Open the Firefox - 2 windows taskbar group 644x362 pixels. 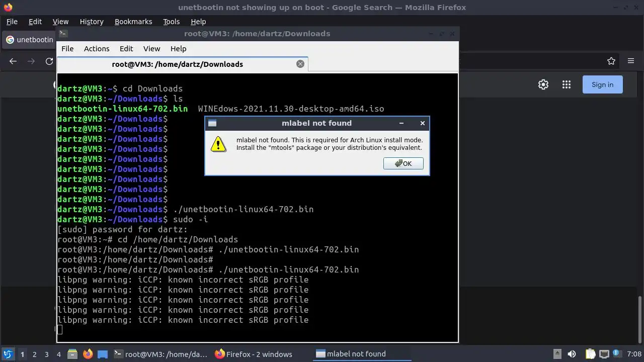pos(254,354)
